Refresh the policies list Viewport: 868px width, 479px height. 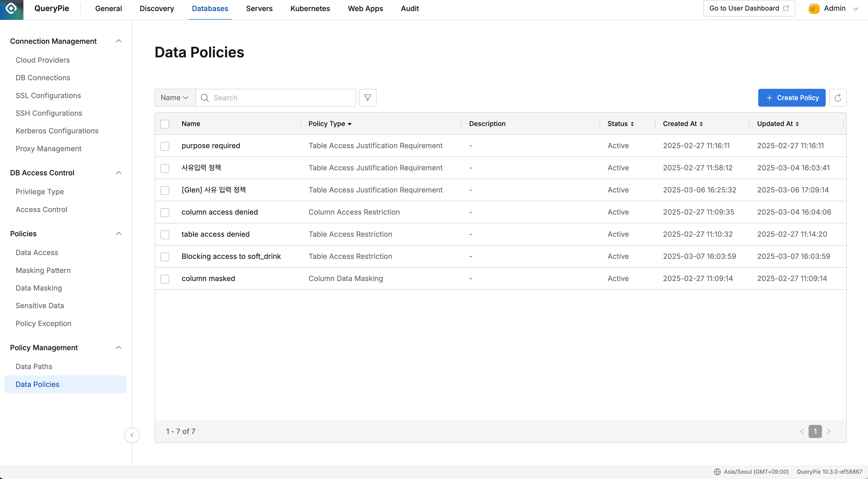pyautogui.click(x=838, y=98)
